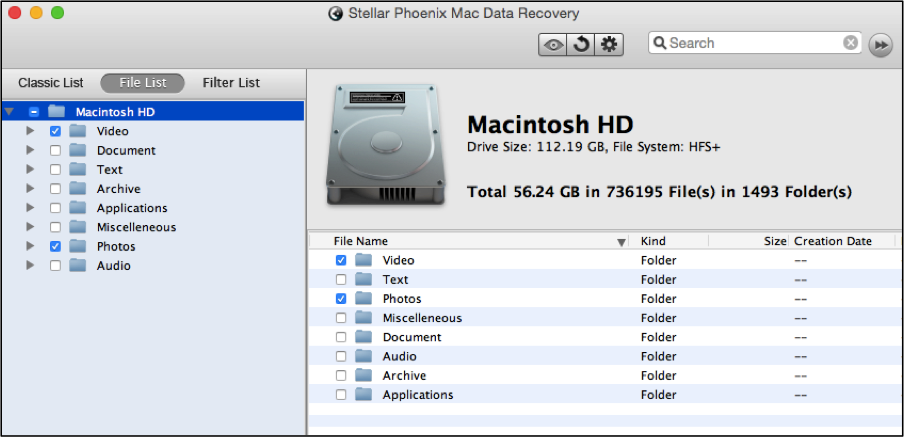Click the Video folder icon in sidebar tree
The width and height of the screenshot is (904, 437).
coord(78,131)
